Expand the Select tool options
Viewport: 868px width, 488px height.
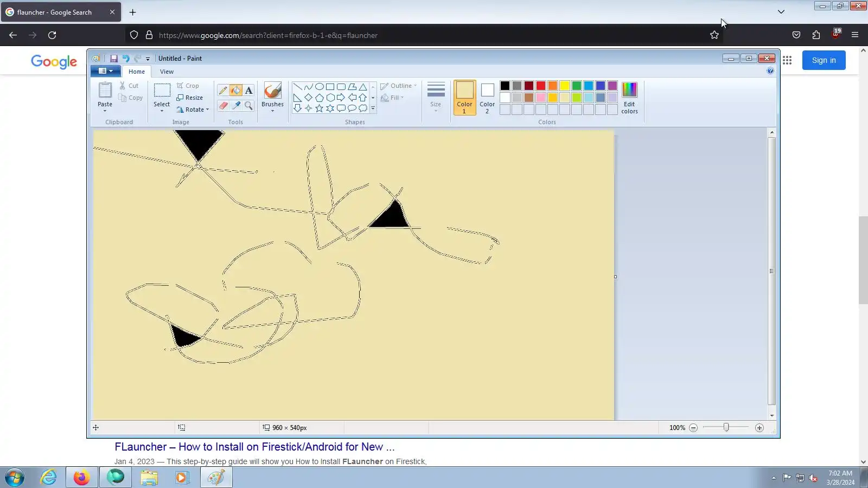(162, 111)
